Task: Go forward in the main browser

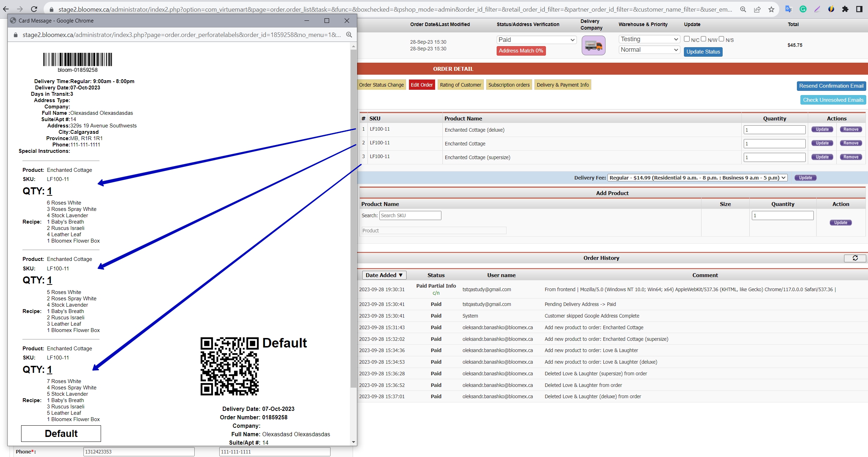Action: click(20, 9)
